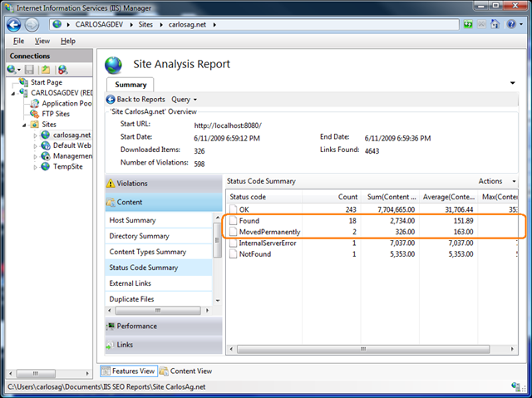Open Host Summary report
Image resolution: width=532 pixels, height=398 pixels.
click(x=159, y=220)
